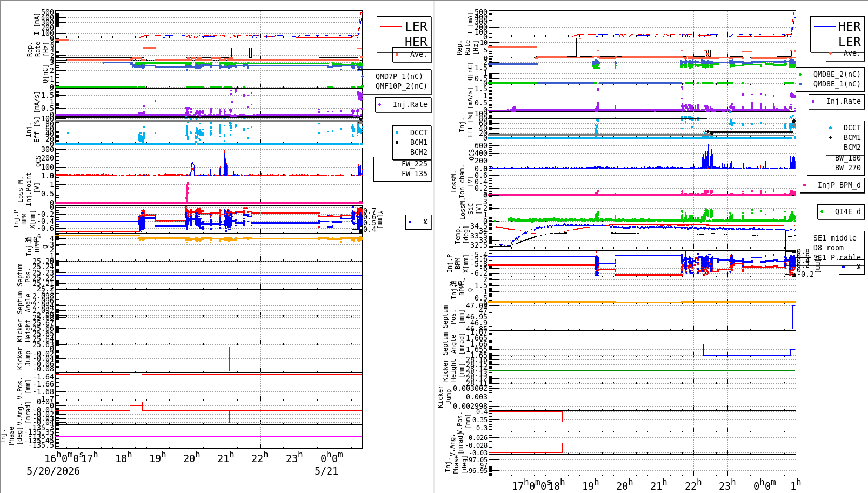Click the FW_225 legend entry
The image size is (868, 493).
[414, 164]
